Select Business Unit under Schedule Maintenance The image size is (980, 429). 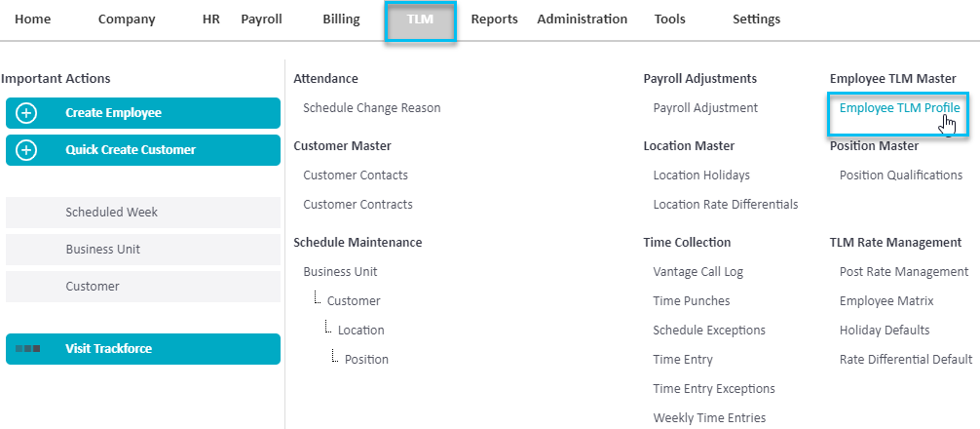coord(341,272)
